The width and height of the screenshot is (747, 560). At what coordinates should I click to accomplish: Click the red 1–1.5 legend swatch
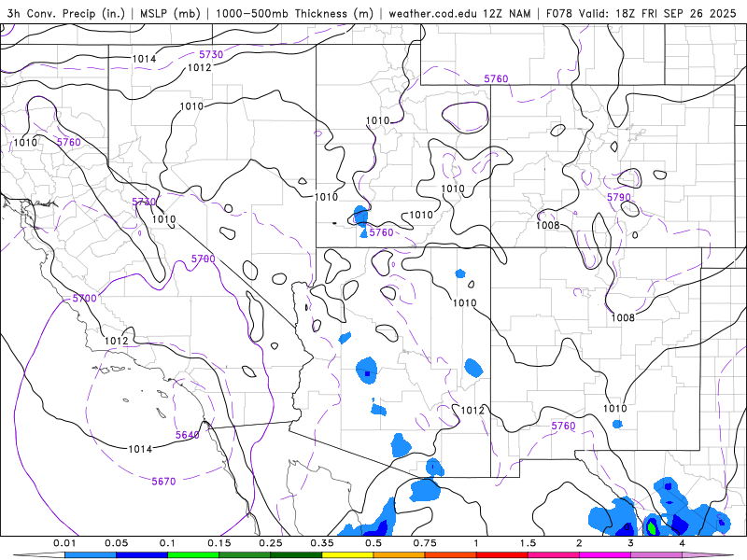point(502,555)
